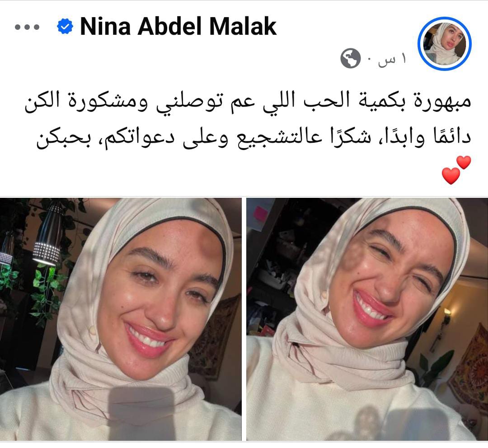The height and width of the screenshot is (448, 488).
Task: Click the first line of Arabic post text
Action: point(248,103)
